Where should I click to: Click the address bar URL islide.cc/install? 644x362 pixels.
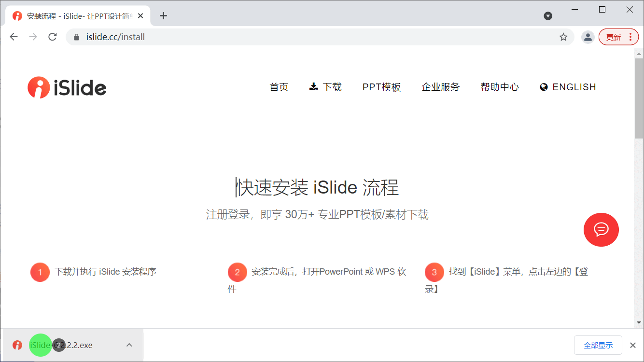coord(115,37)
